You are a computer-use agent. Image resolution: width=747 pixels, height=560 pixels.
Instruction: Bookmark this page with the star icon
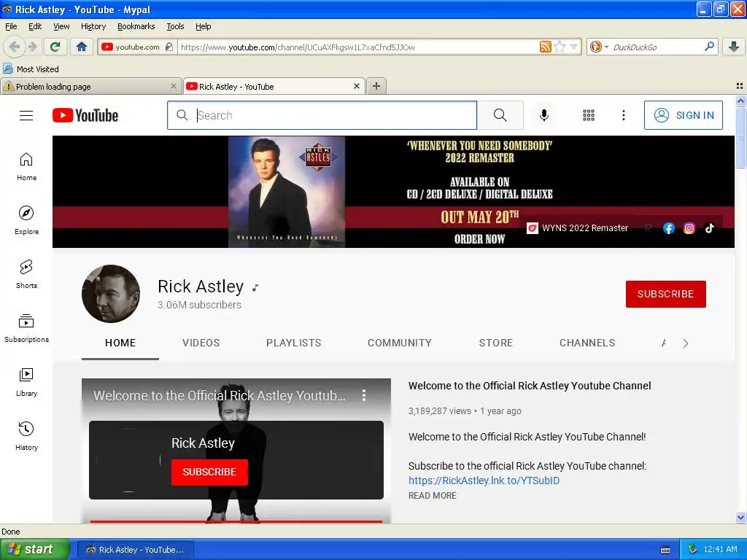click(x=560, y=47)
